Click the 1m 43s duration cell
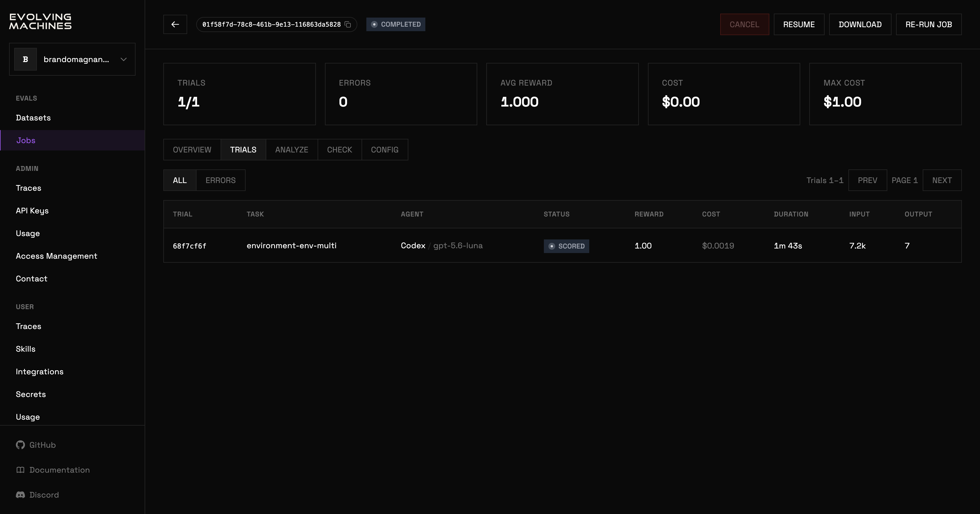Viewport: 980px width, 514px height. (788, 246)
